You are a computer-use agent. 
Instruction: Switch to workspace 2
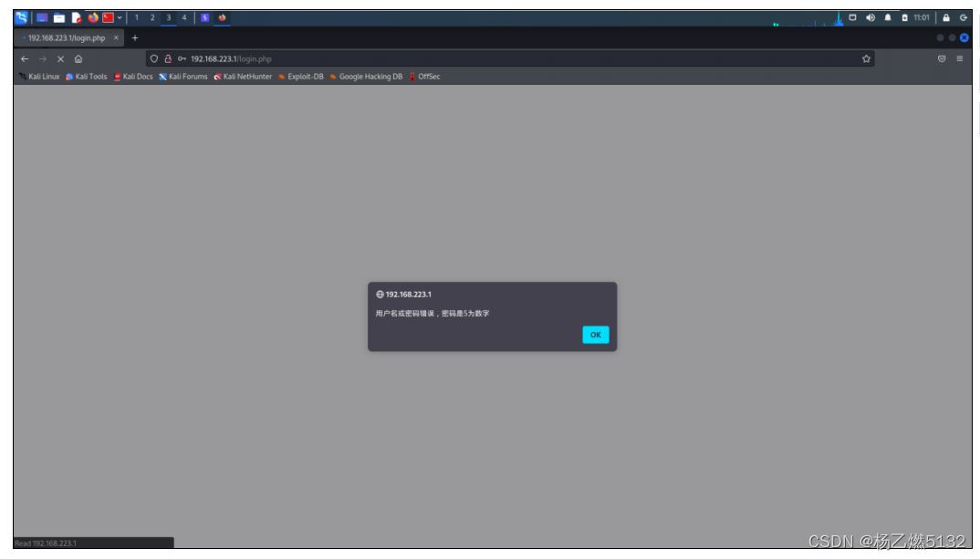coord(153,18)
